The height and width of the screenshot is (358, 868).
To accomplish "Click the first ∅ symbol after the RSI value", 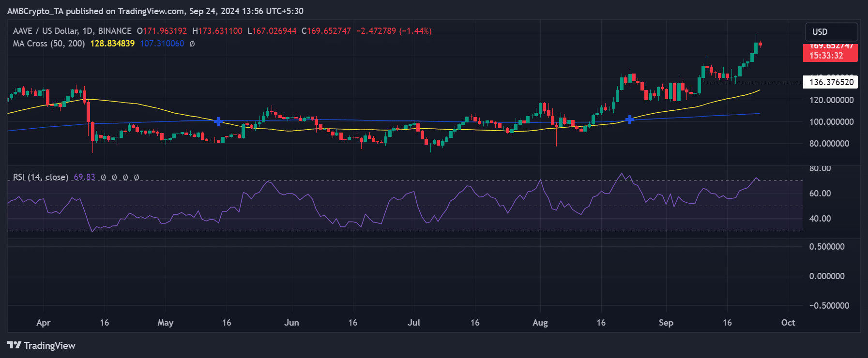I will pos(103,178).
